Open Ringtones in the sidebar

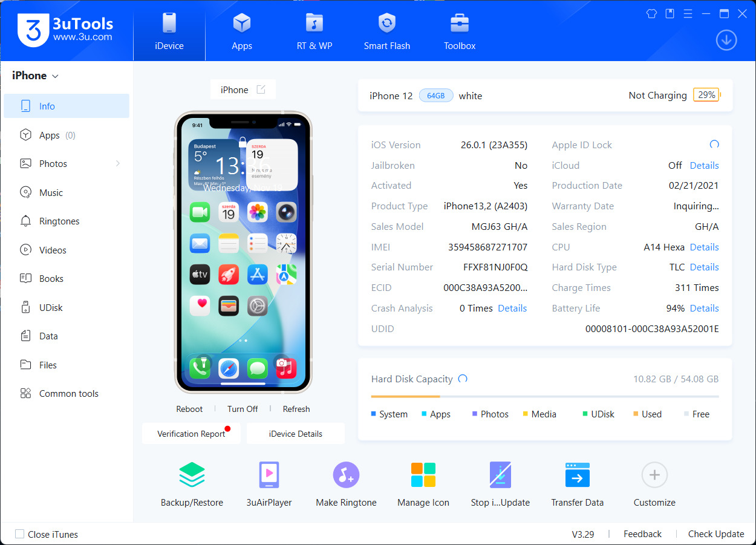(67, 221)
